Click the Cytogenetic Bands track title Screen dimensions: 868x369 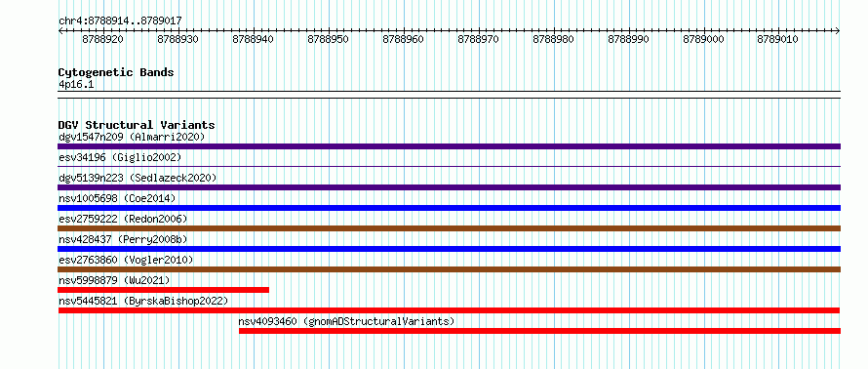click(x=116, y=72)
